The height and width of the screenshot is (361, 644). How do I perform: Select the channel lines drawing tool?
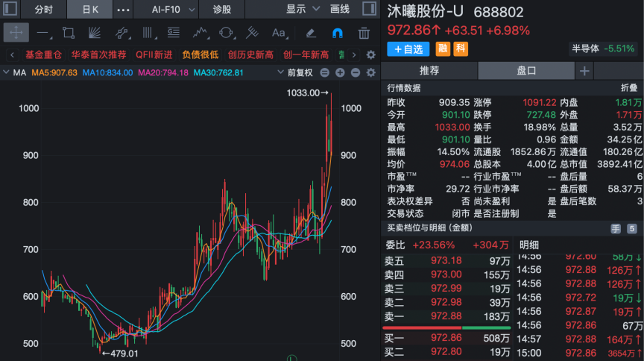[x=121, y=33]
